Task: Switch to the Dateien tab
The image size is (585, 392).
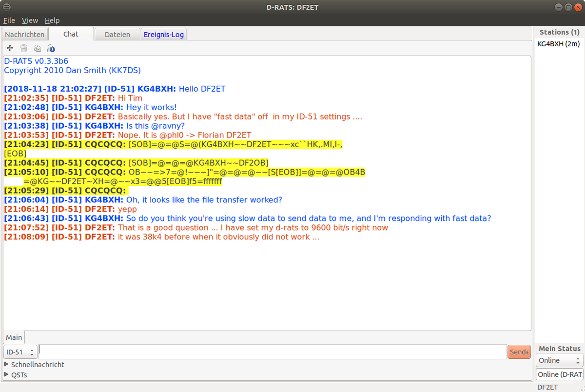Action: pyautogui.click(x=117, y=34)
